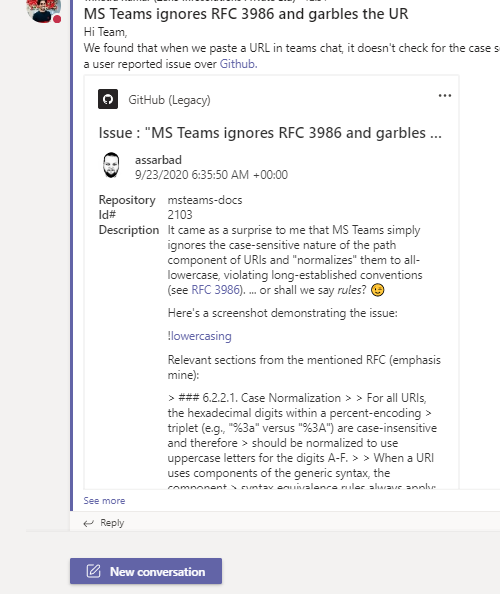500x594 pixels.
Task: Click the issue title on the card
Action: [x=270, y=133]
